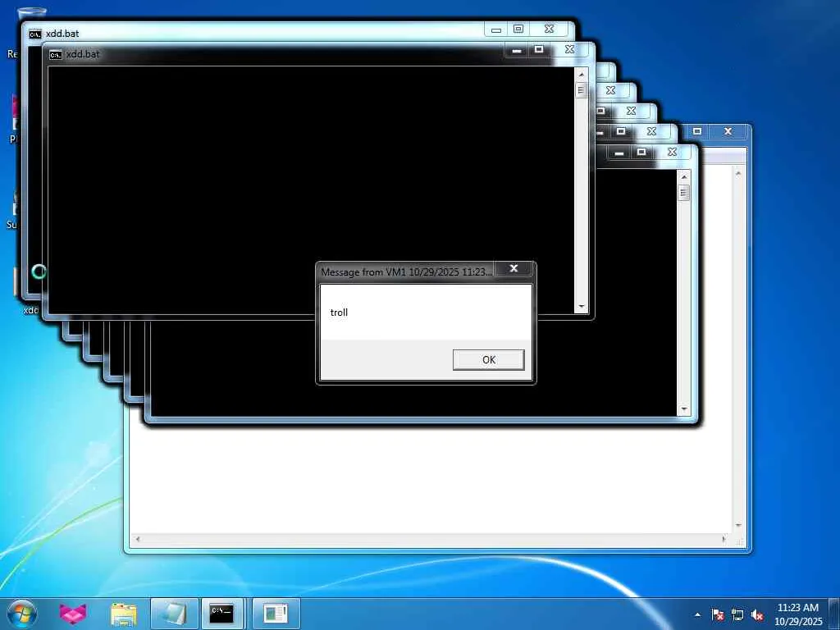Click scroll-up arrow in lowest console window
840x630 pixels.
coord(683,176)
